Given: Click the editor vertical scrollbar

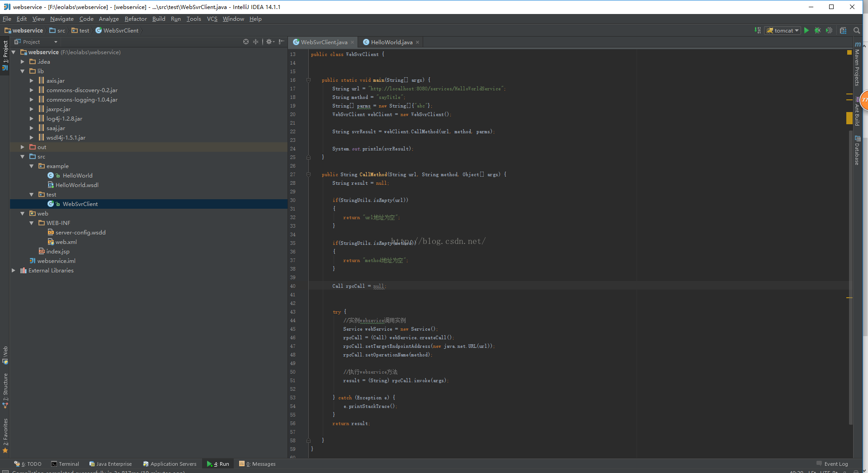Looking at the screenshot, I should [x=850, y=278].
